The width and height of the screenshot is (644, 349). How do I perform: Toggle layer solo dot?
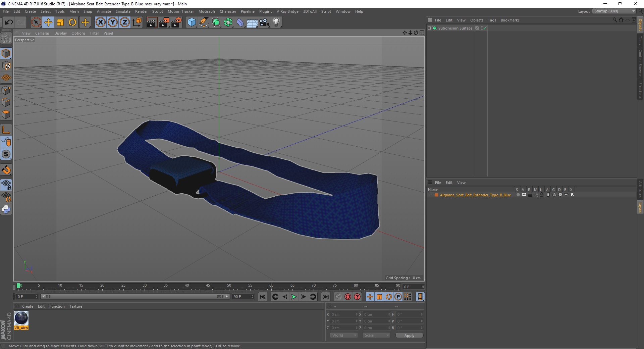click(x=518, y=195)
